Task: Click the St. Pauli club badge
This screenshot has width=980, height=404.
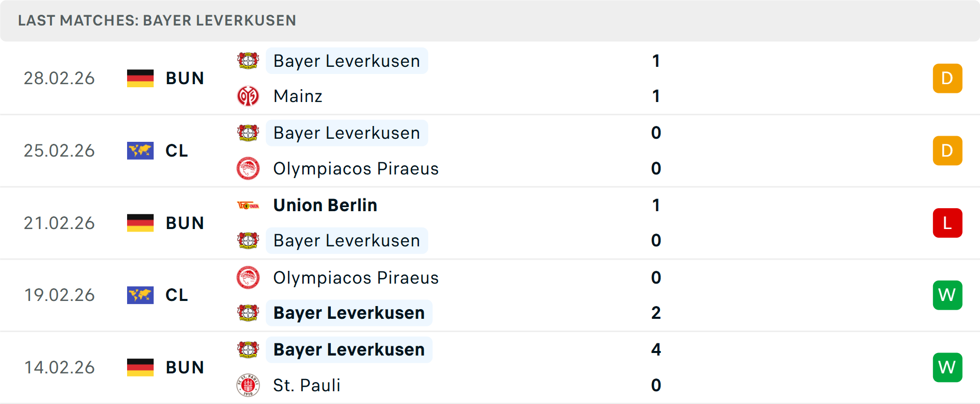Action: 248,386
